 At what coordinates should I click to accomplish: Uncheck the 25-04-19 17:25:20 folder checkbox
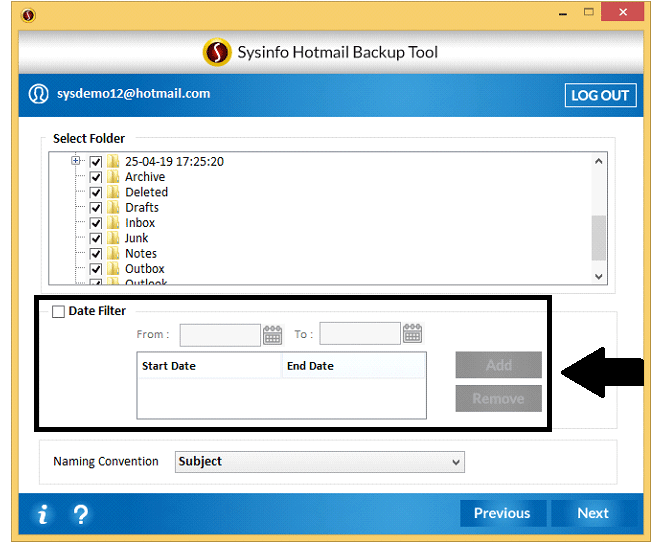pyautogui.click(x=96, y=162)
